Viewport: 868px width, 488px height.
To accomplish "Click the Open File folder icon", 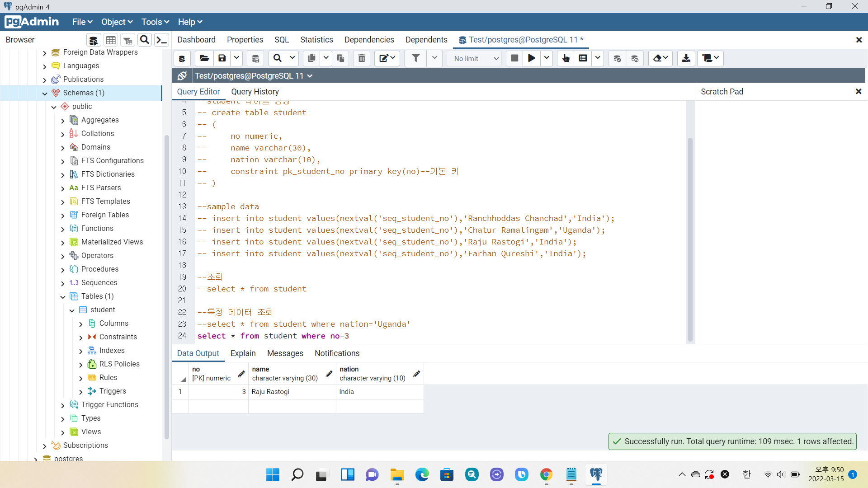I will 204,58.
